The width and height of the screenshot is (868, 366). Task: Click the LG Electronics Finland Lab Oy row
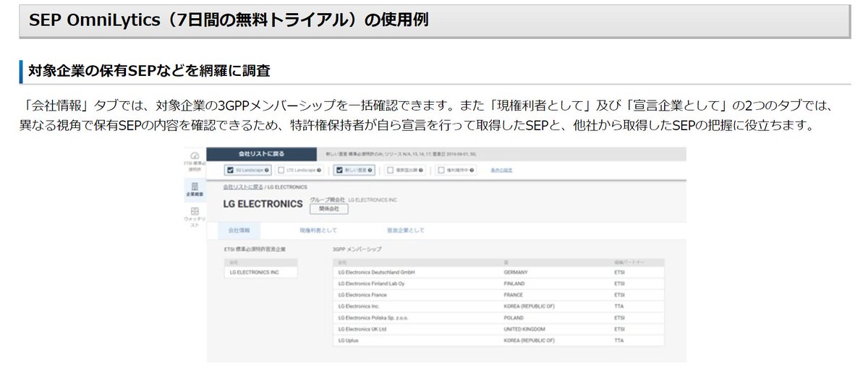tap(498, 284)
